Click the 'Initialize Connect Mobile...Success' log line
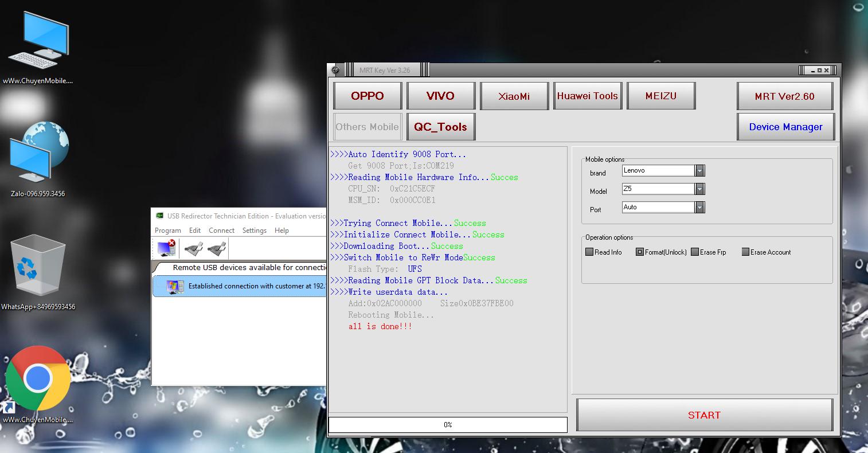Viewport: 868px width, 453px height. [x=417, y=235]
